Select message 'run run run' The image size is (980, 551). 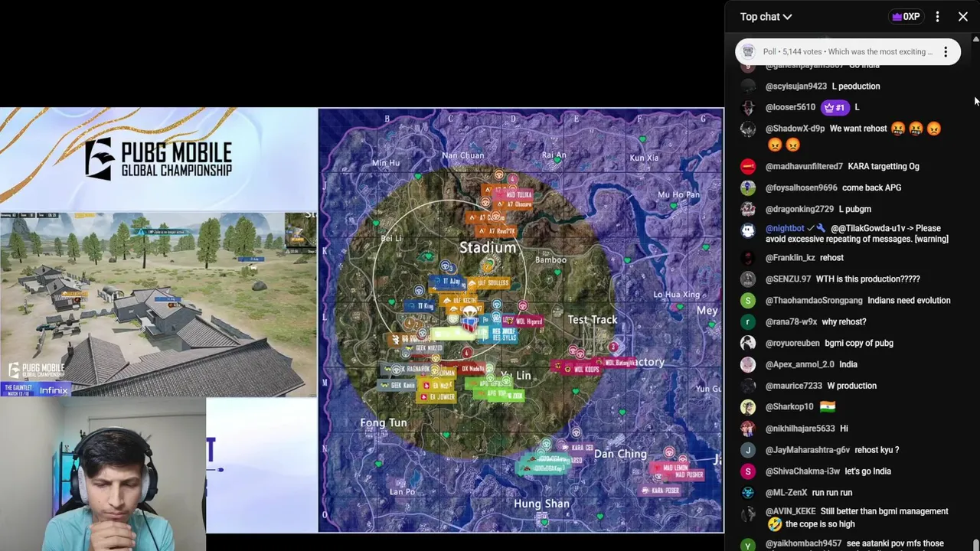click(x=832, y=493)
